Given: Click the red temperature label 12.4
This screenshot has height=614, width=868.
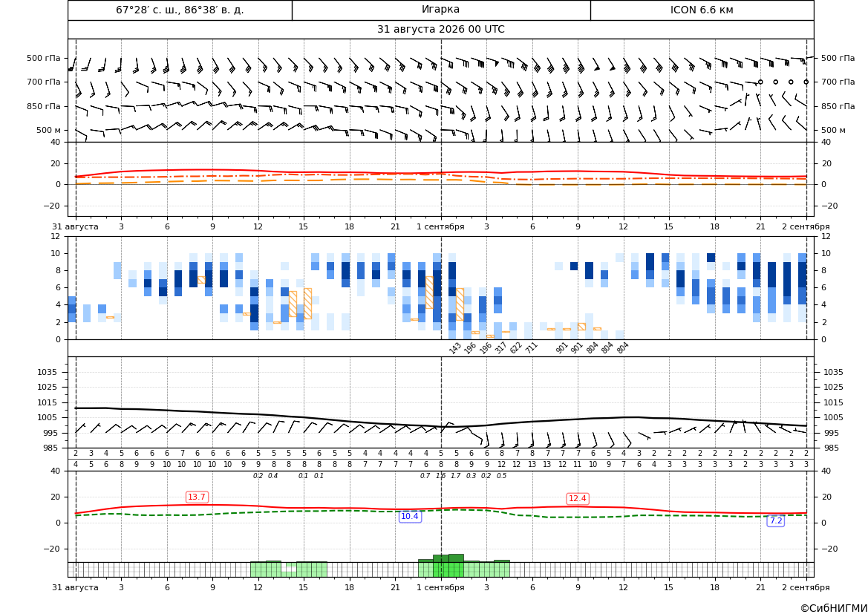Looking at the screenshot, I should pos(578,499).
